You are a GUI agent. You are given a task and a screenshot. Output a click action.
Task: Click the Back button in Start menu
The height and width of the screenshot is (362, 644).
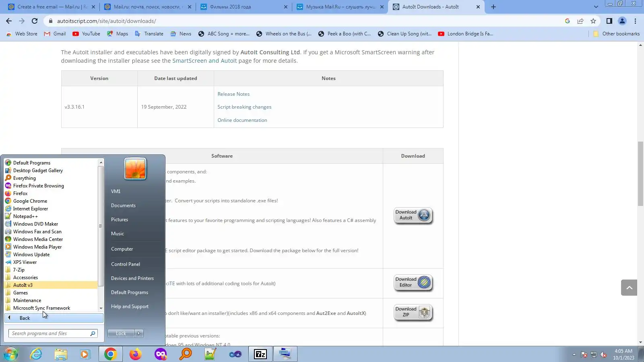point(54,318)
